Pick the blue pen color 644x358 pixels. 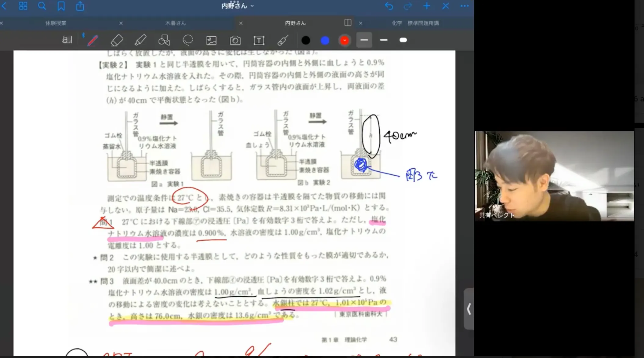point(325,40)
